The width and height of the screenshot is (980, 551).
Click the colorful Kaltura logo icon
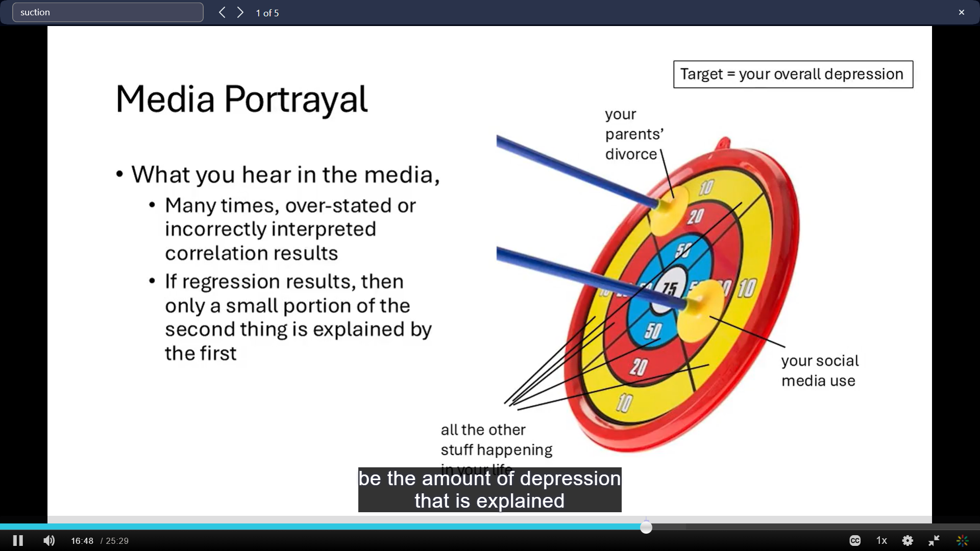(x=962, y=541)
